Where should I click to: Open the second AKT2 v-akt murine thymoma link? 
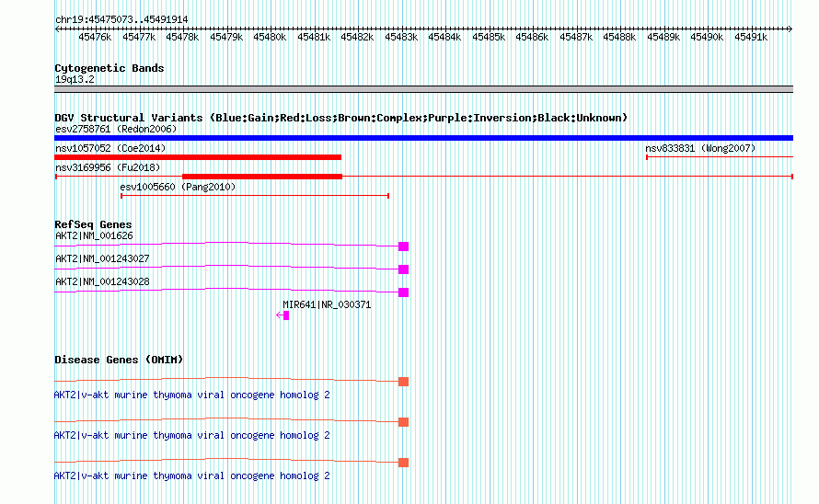click(191, 435)
